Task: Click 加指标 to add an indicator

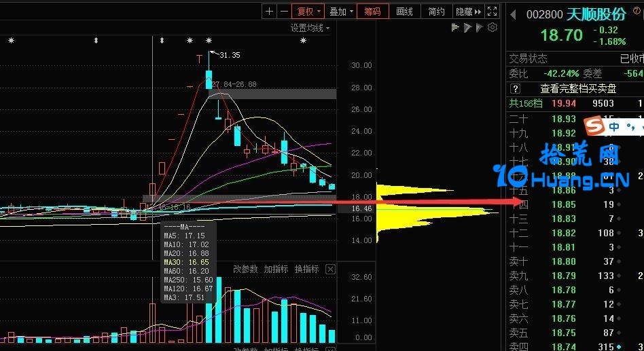Action: tap(276, 270)
